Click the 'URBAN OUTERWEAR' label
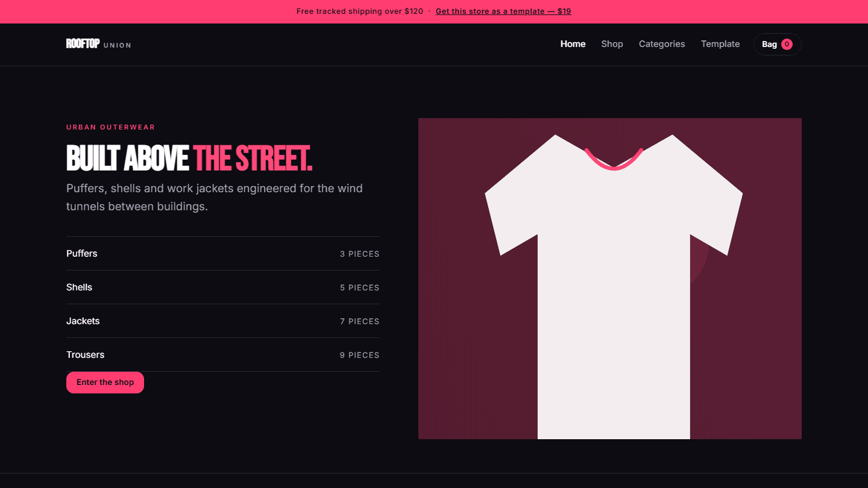 [x=111, y=127]
